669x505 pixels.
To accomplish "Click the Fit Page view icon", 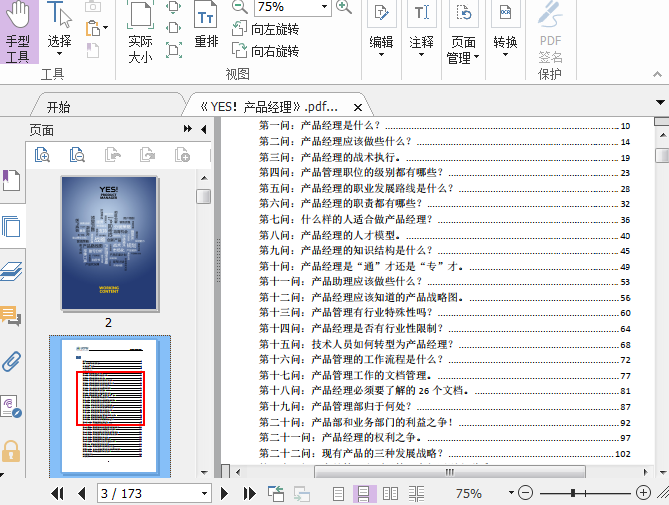I will click(x=174, y=7).
